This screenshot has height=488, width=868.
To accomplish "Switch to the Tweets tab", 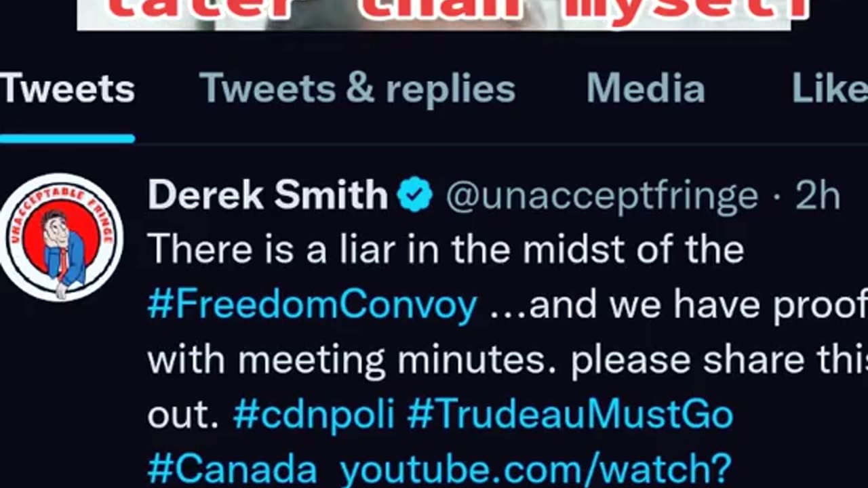I will click(x=67, y=89).
